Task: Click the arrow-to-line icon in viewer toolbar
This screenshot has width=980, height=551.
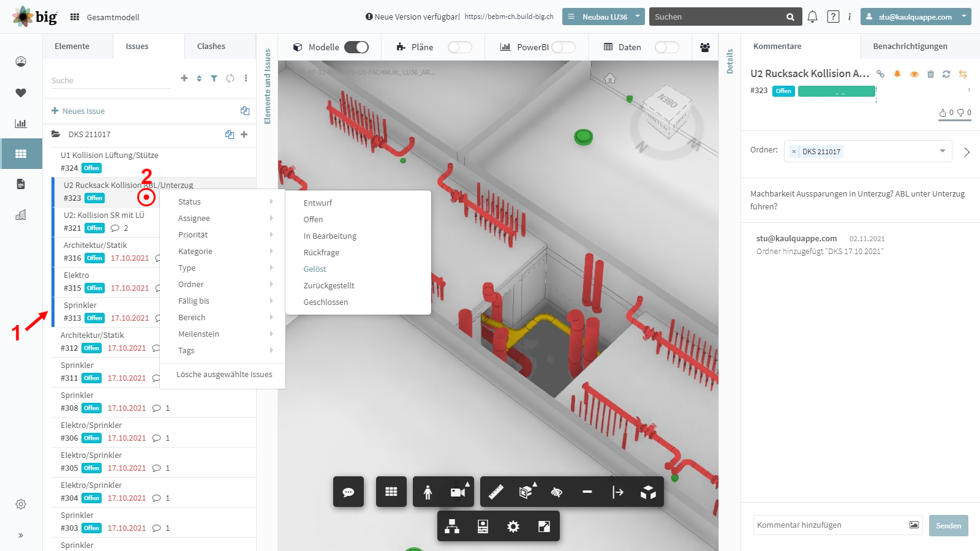Action: (618, 492)
